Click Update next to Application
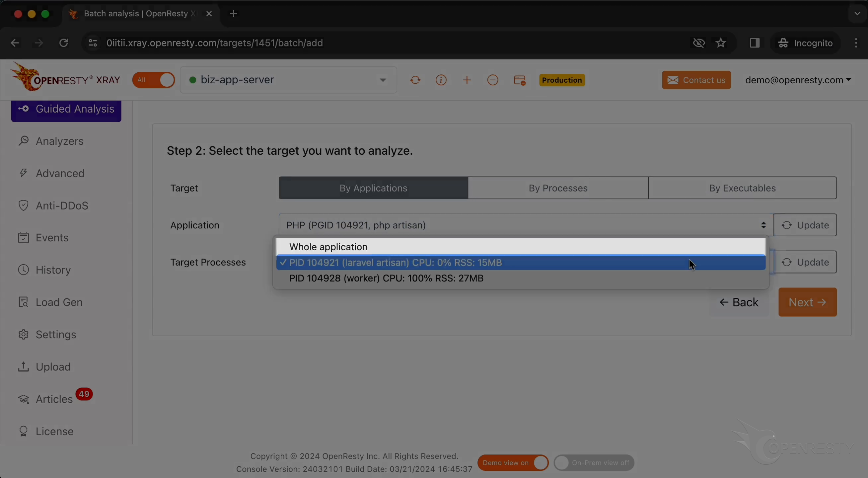The image size is (868, 478). coord(805,225)
